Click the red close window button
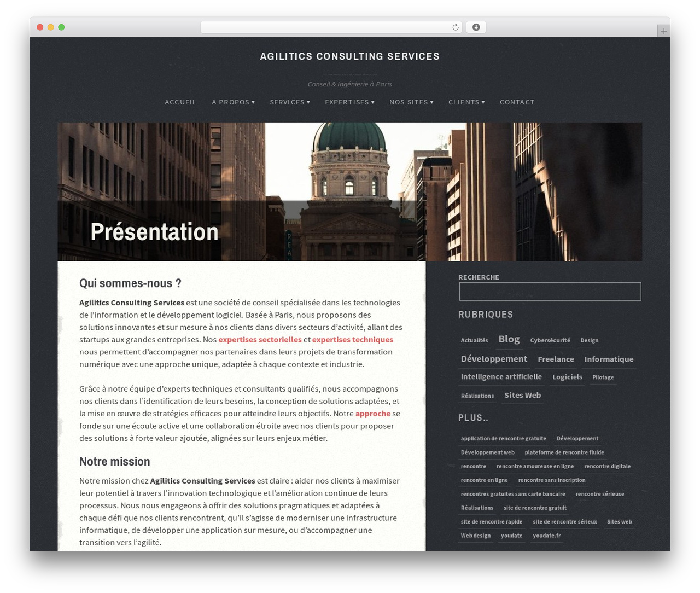The image size is (700, 593). pos(40,27)
